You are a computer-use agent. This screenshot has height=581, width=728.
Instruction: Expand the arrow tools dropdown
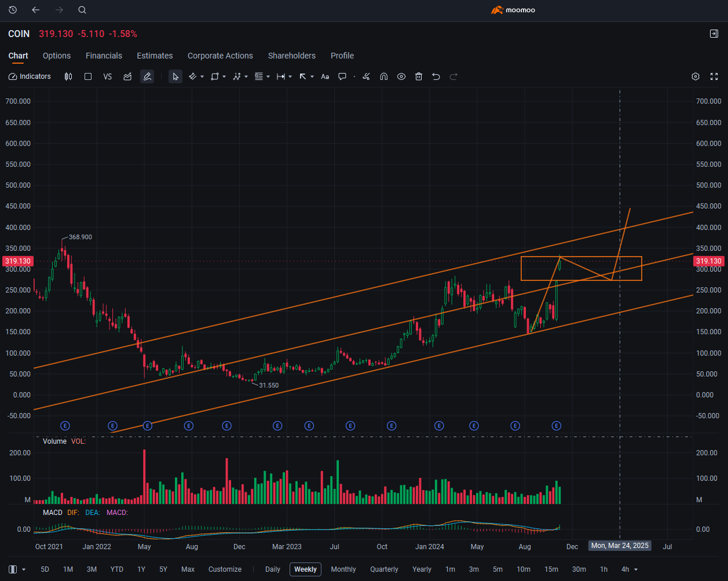coord(312,76)
